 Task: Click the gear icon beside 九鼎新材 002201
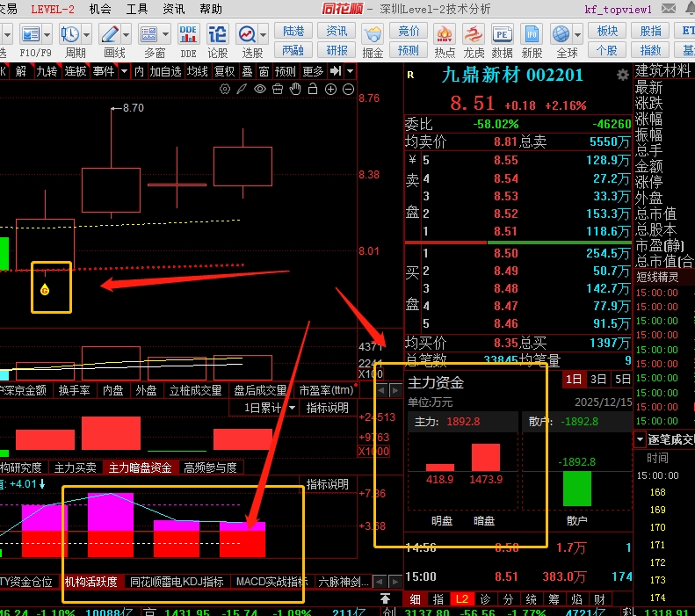623,76
